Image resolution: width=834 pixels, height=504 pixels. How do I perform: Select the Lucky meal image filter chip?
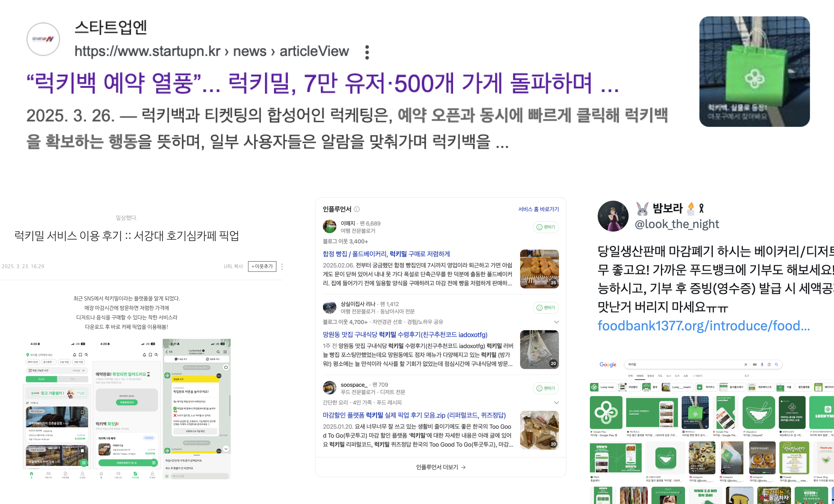603,387
